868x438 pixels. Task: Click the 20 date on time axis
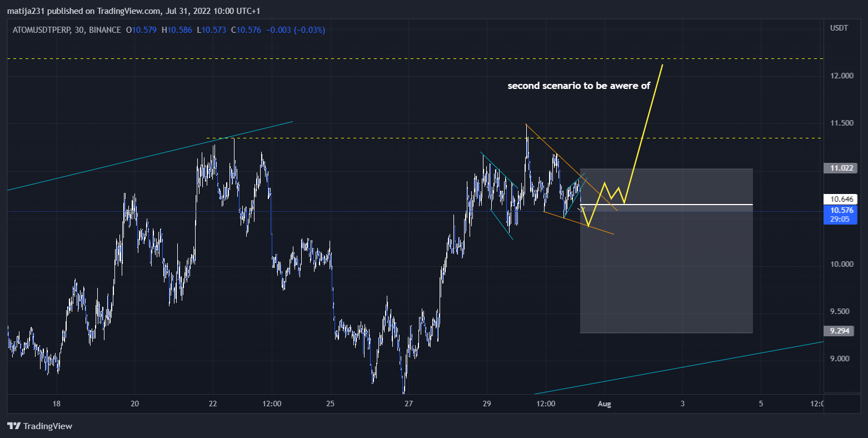point(134,404)
